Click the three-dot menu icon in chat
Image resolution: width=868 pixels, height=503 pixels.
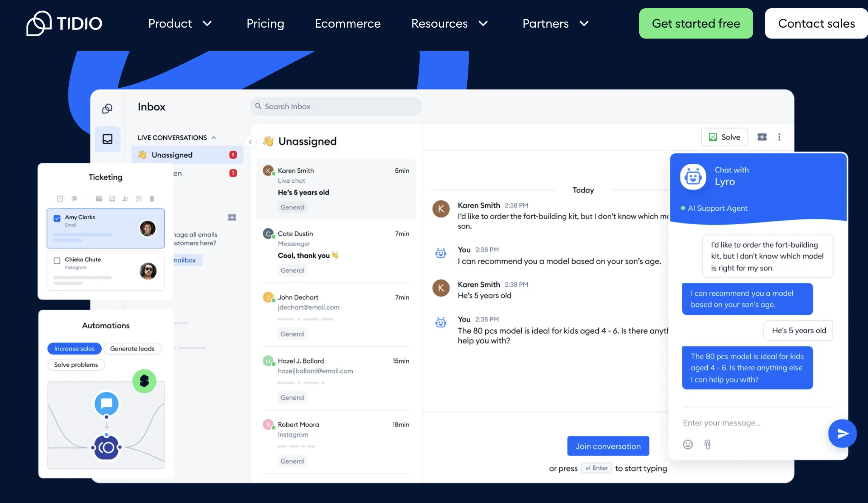click(x=780, y=137)
